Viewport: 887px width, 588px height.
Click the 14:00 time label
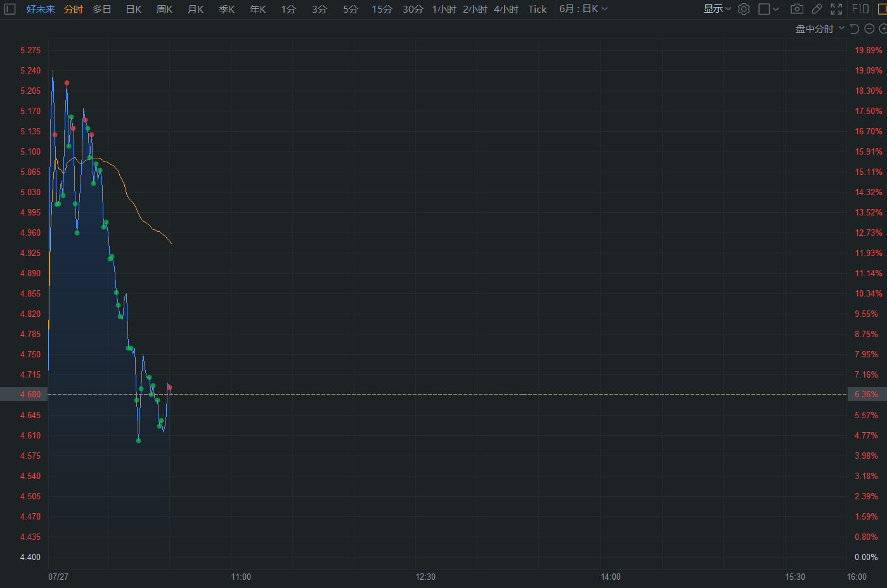point(611,577)
